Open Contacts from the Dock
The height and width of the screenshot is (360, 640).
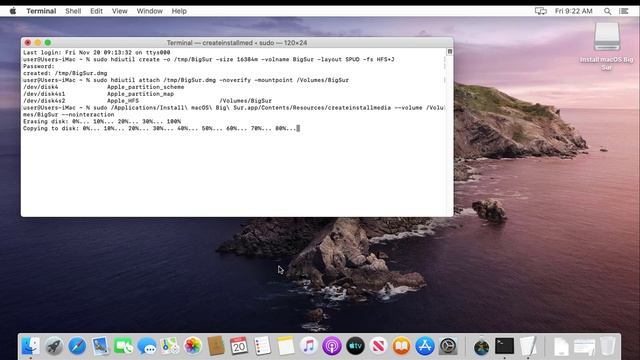[x=216, y=346]
